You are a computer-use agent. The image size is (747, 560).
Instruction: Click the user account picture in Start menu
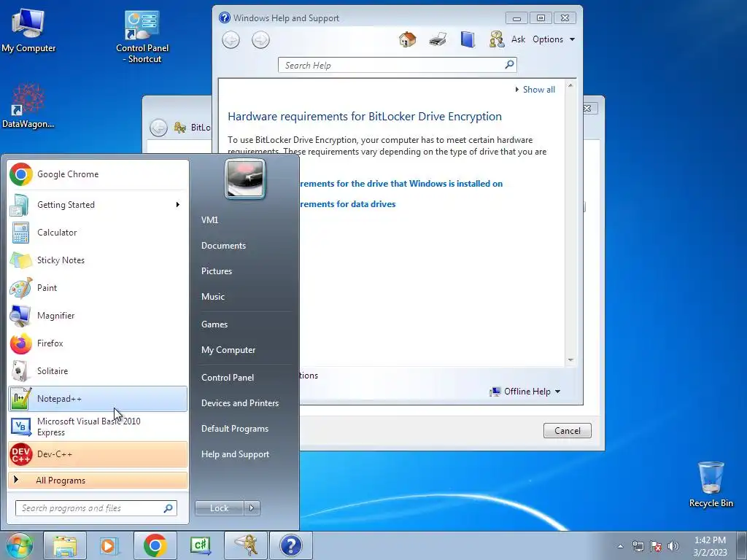coord(245,179)
